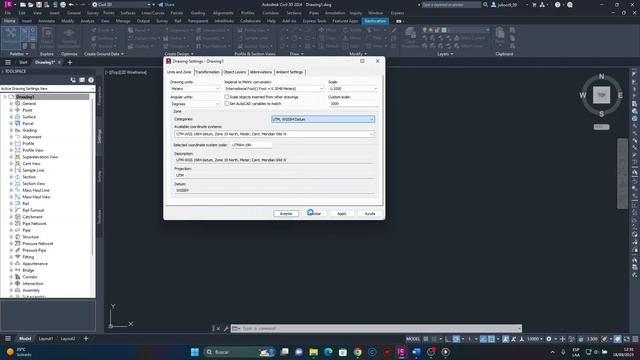Click the Apply button

pos(342,213)
